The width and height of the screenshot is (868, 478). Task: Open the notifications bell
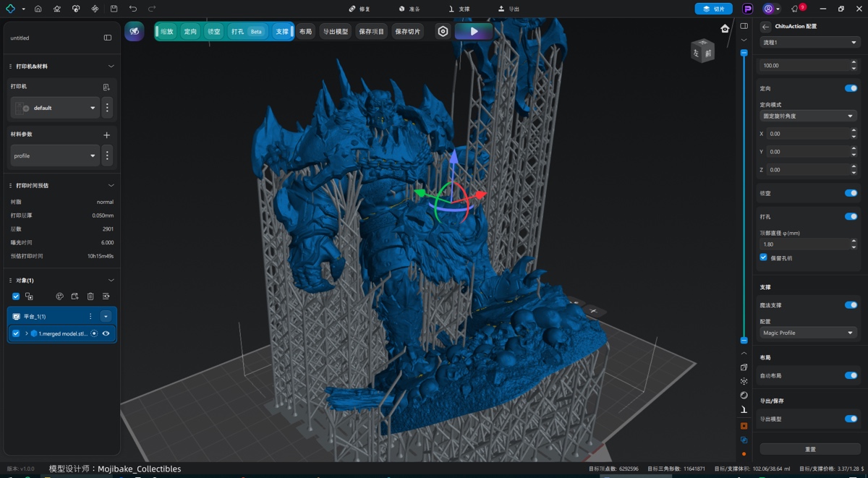coord(795,9)
